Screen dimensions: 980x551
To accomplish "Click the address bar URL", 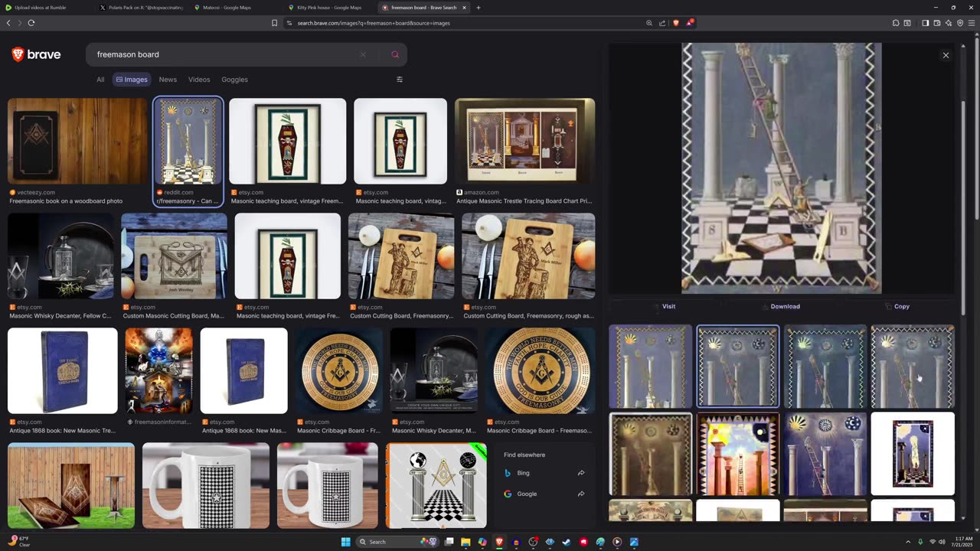I will tap(374, 23).
